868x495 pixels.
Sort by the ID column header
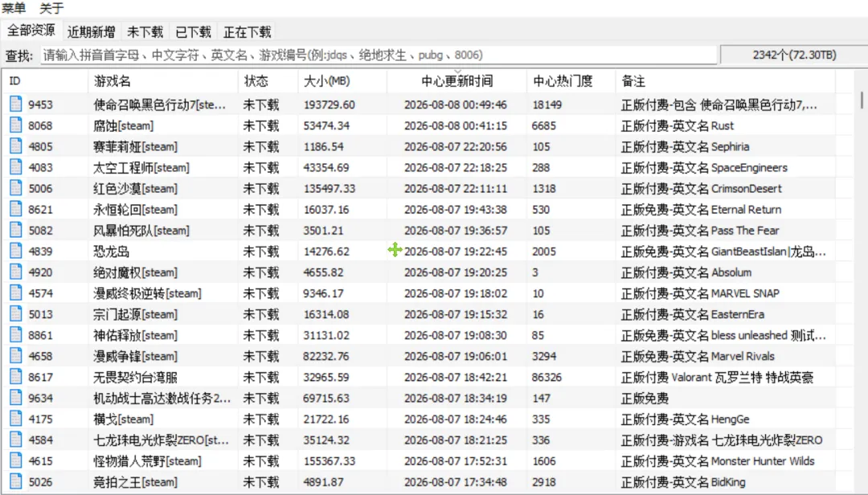click(45, 81)
